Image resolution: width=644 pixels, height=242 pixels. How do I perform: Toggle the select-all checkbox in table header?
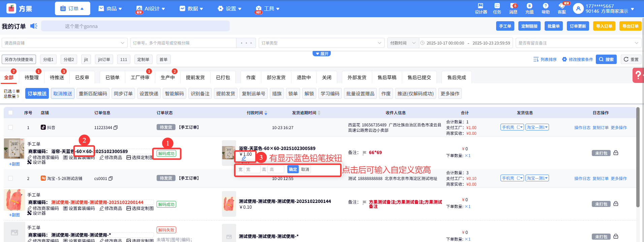pos(10,113)
